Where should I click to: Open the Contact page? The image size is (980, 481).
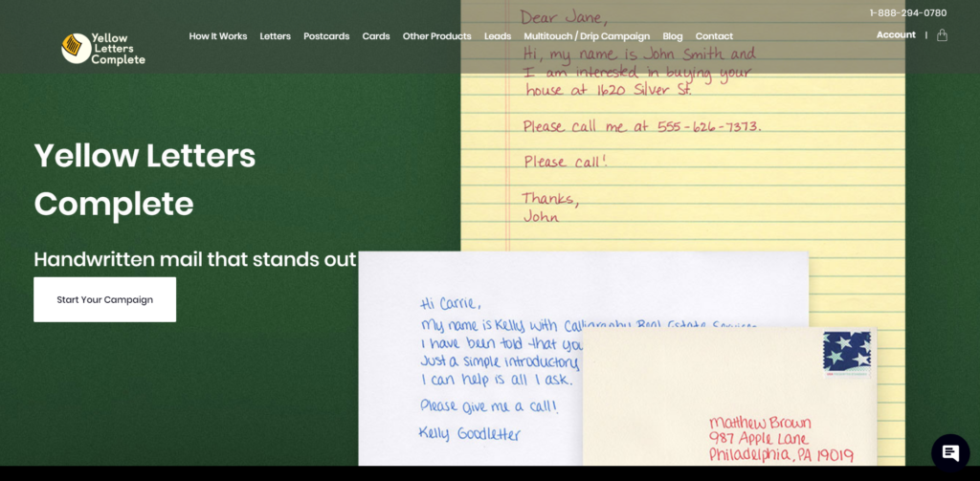[x=714, y=36]
